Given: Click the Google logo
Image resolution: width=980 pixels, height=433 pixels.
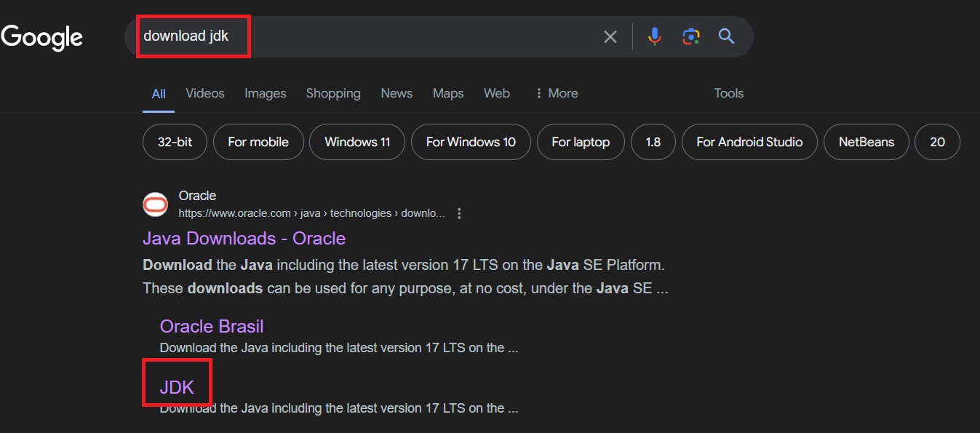Looking at the screenshot, I should click(x=41, y=36).
